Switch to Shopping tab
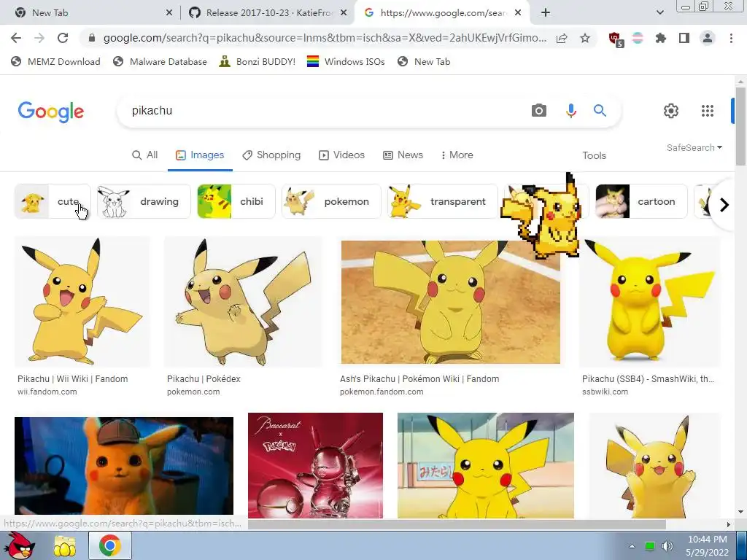The height and width of the screenshot is (560, 747). (x=271, y=155)
